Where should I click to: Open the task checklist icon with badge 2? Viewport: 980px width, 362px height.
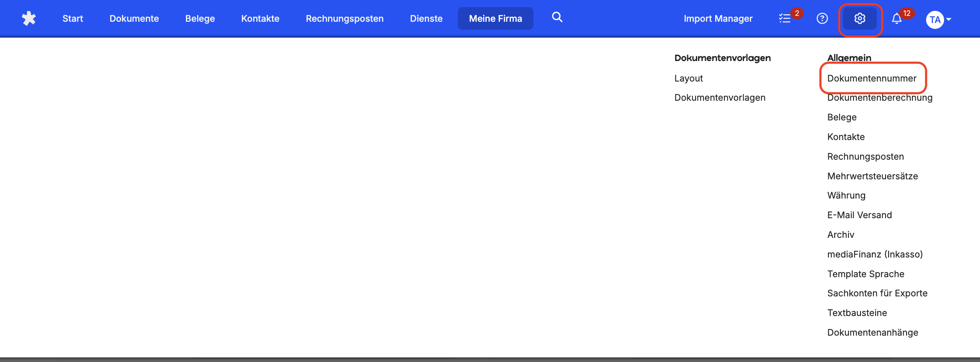[x=785, y=18]
